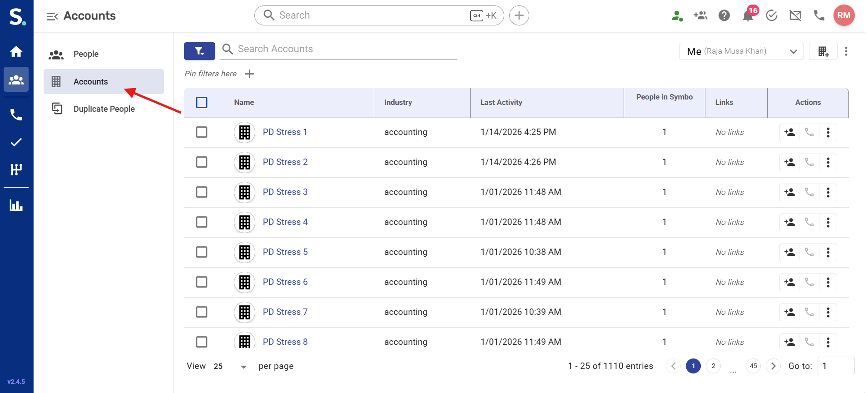Open the help question mark icon
The image size is (868, 393).
pos(724,16)
